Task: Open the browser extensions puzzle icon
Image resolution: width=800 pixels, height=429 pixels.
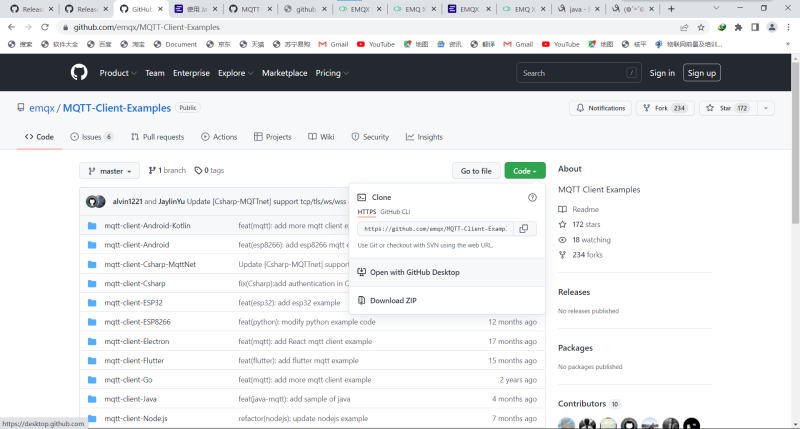Action: coord(738,28)
